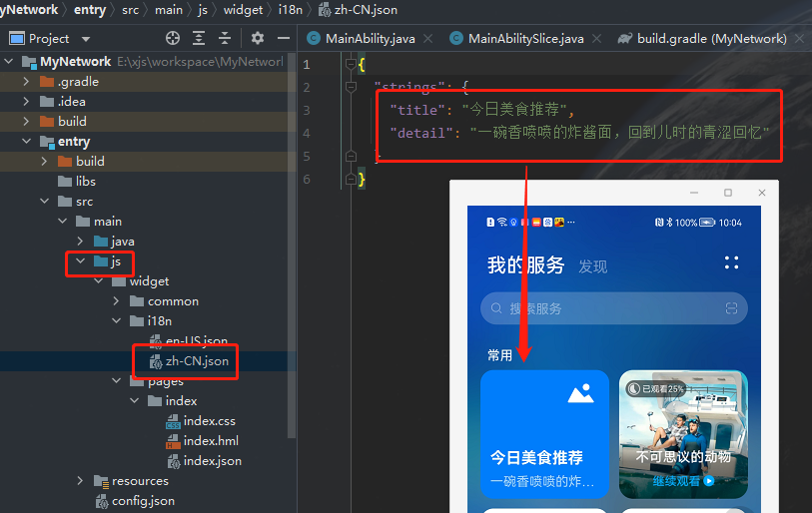This screenshot has height=513, width=812.
Task: Open en-US.json file
Action: [189, 340]
